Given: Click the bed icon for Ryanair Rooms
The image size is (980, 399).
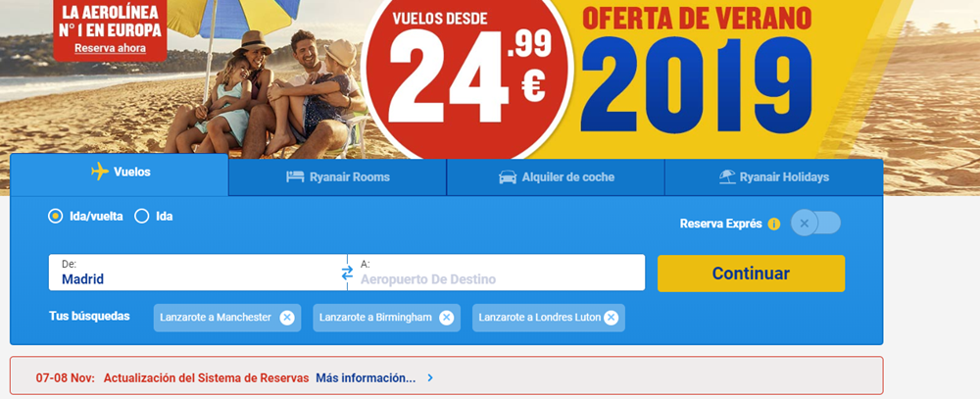Looking at the screenshot, I should [295, 177].
